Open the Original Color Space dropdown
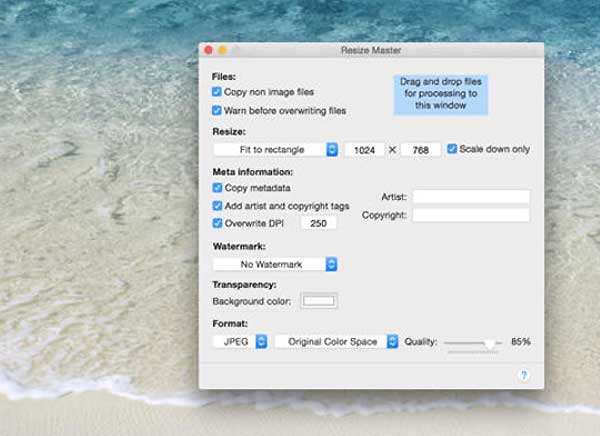Viewport: 600px width, 436px height. [337, 341]
